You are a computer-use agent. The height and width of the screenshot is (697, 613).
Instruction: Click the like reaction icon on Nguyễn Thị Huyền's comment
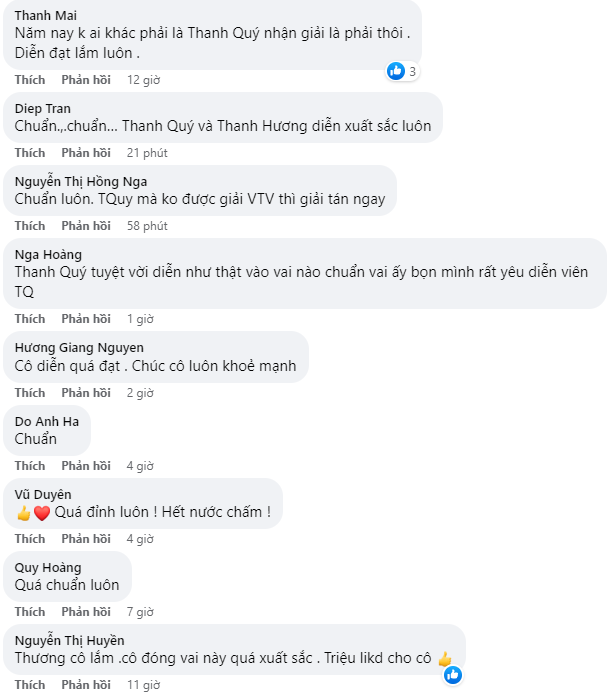[x=453, y=675]
